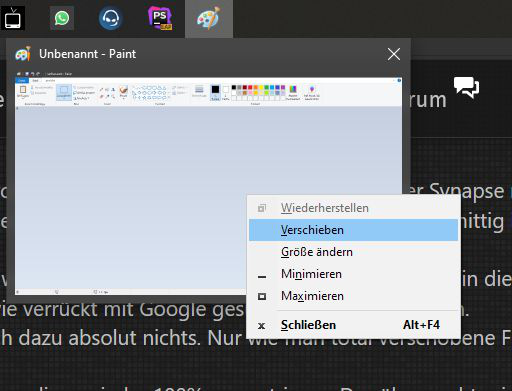The image size is (512, 391).
Task: Click the Paint palette taskbar icon
Action: 209,18
